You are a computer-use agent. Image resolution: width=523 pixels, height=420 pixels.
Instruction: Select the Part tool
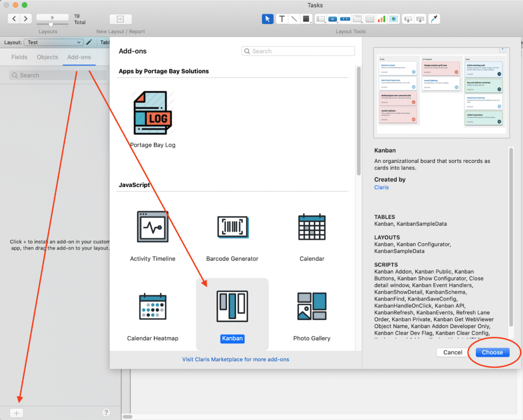point(420,19)
